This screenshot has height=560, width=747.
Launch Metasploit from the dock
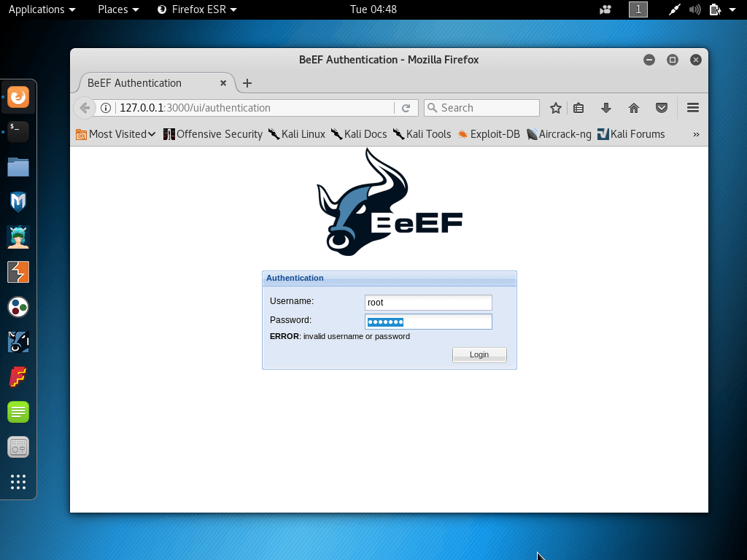click(x=18, y=202)
